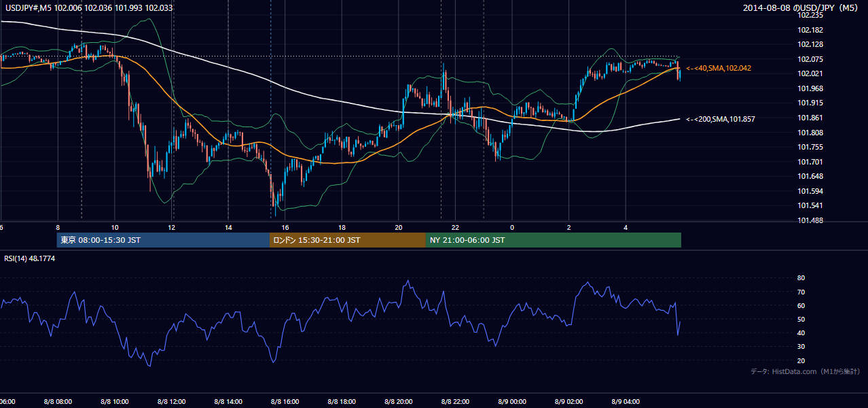Screen dimensions: 868x408
Task: Click the hour 18 label under the chart
Action: [x=342, y=228]
